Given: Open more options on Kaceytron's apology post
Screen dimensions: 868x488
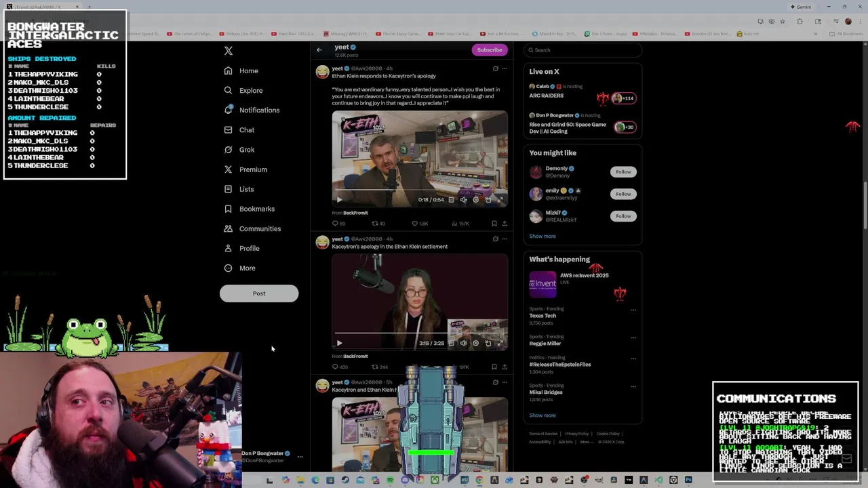Looking at the screenshot, I should pyautogui.click(x=505, y=239).
